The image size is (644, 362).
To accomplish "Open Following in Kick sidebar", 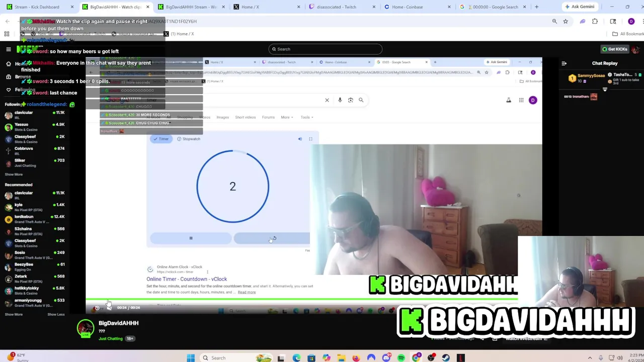I will pyautogui.click(x=20, y=90).
